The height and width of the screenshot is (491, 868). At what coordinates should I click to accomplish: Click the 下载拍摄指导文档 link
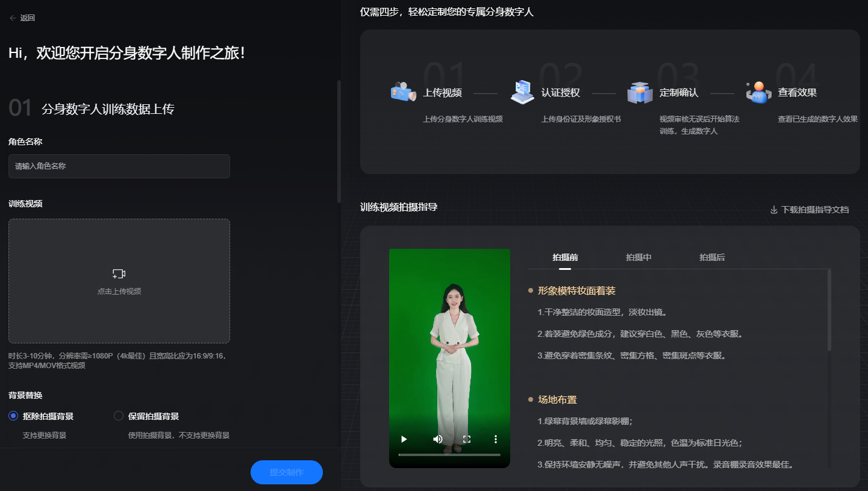click(x=815, y=210)
